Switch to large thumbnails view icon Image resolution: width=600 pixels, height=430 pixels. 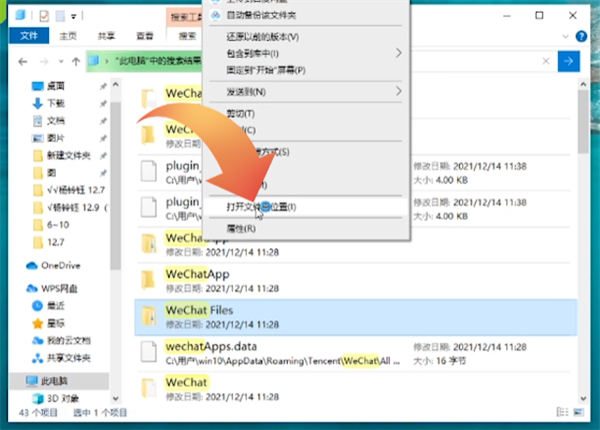coord(579,412)
